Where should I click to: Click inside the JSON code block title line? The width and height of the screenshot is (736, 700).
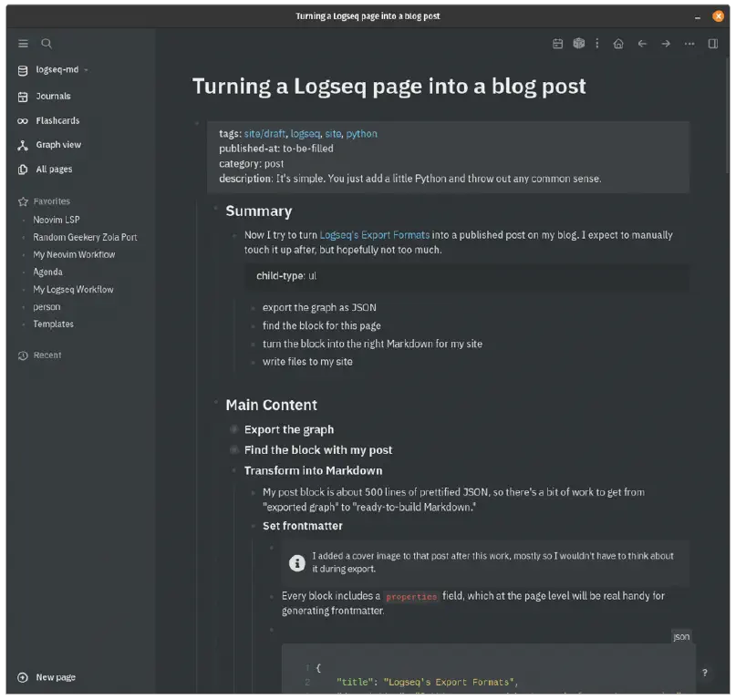[x=427, y=682]
